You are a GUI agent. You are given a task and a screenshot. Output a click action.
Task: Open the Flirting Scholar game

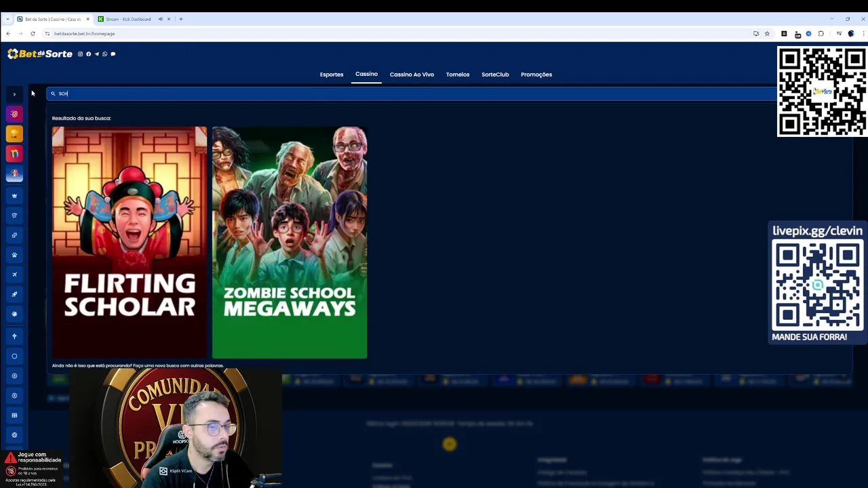click(x=130, y=242)
